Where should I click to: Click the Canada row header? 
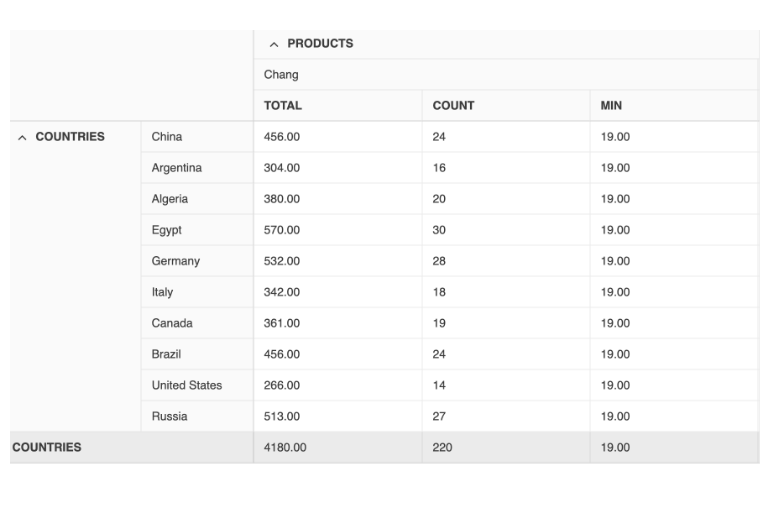click(x=172, y=323)
